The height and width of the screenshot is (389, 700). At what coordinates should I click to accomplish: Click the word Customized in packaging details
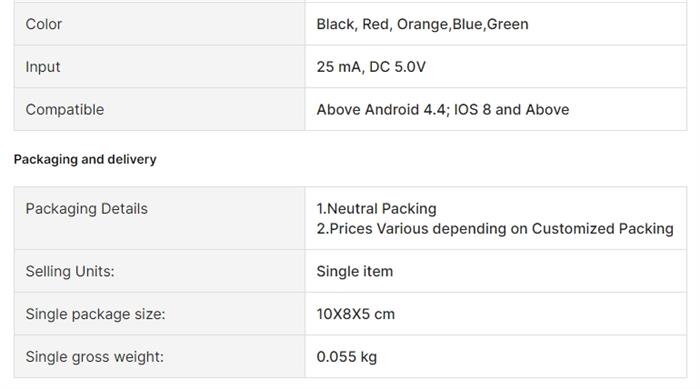click(573, 229)
